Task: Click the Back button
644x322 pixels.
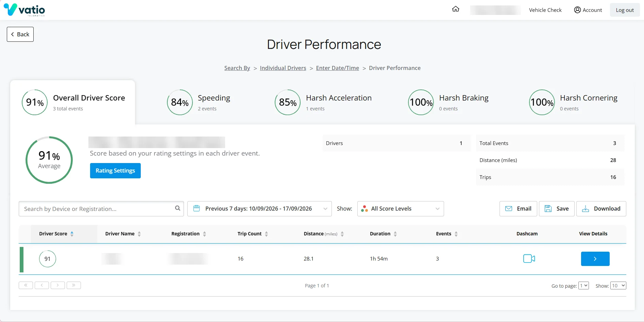Action: 20,34
